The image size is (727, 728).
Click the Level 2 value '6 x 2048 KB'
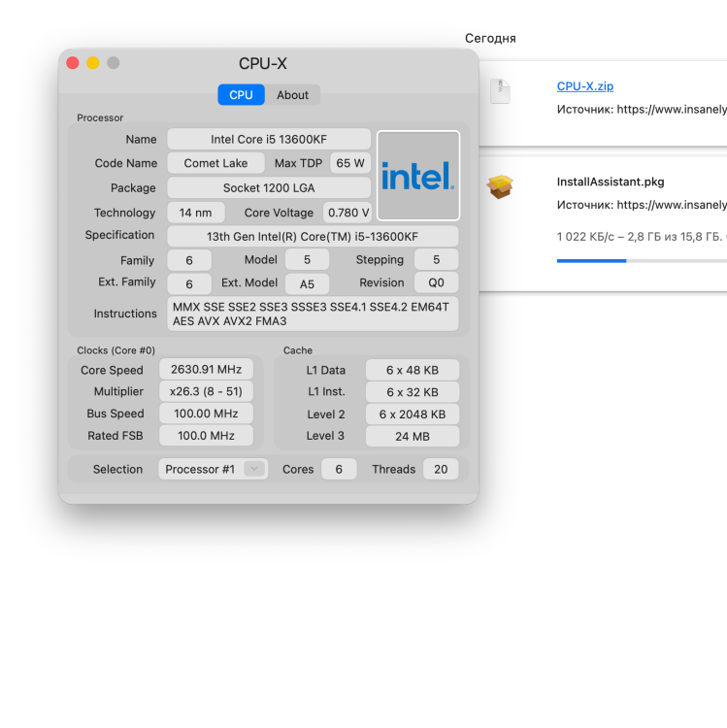(413, 414)
